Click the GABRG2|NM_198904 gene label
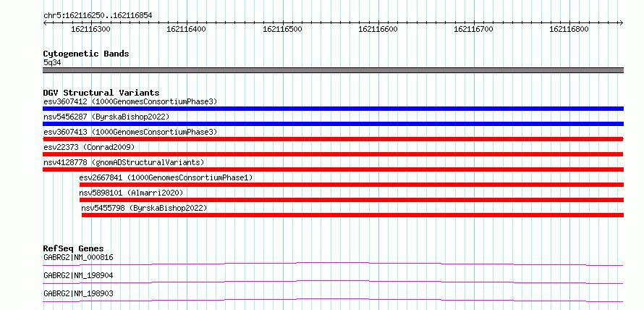 (78, 275)
